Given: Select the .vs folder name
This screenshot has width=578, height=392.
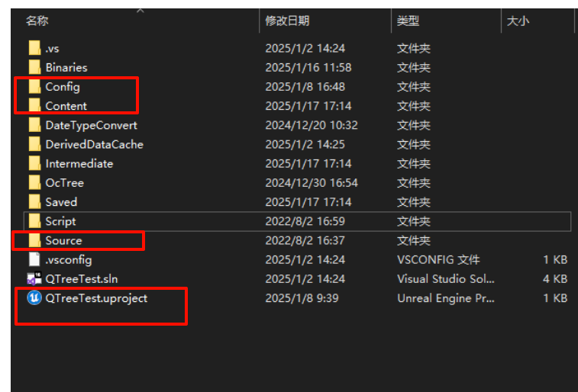Looking at the screenshot, I should click(52, 48).
